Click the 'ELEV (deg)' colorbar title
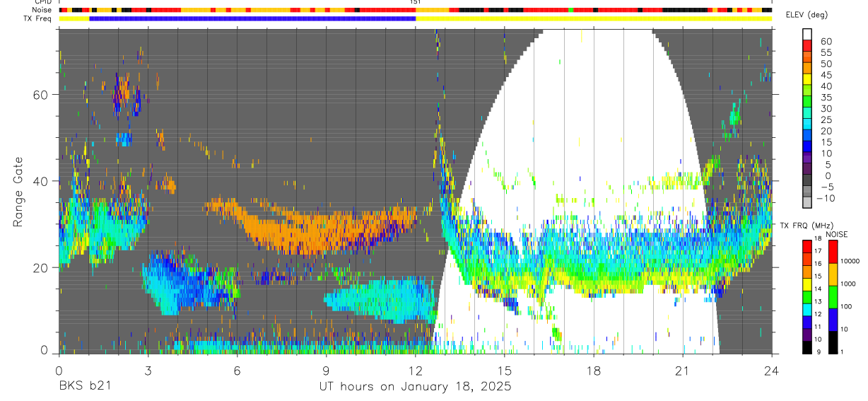Image resolution: width=868 pixels, height=401 pixels. [808, 15]
